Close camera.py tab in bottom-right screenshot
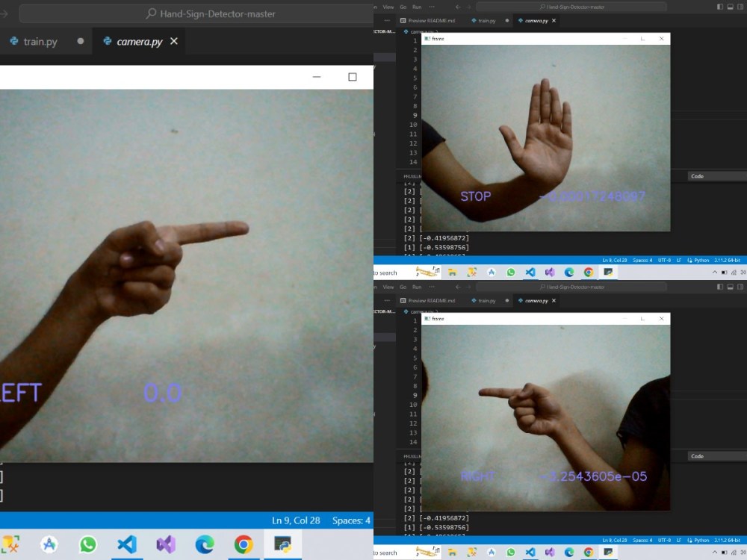The image size is (747, 560). 554,300
